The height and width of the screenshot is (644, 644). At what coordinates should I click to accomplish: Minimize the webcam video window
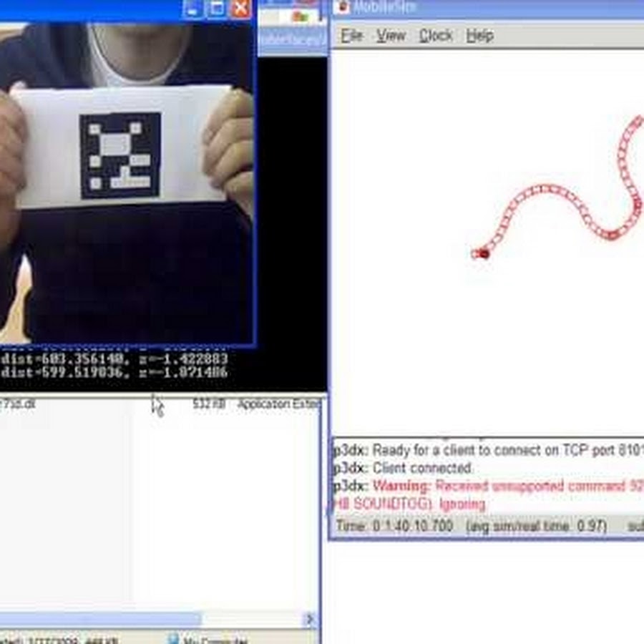(192, 9)
